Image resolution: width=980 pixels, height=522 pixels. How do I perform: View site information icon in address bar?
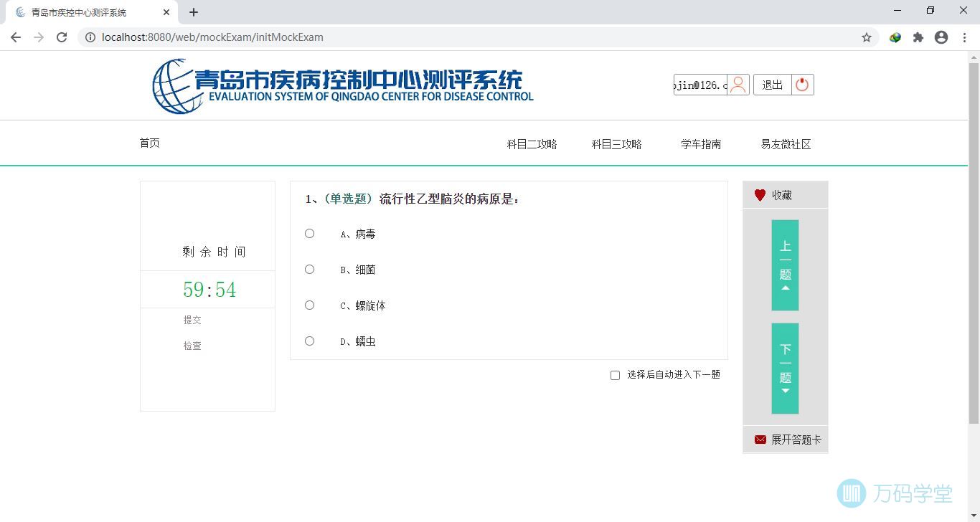[90, 37]
